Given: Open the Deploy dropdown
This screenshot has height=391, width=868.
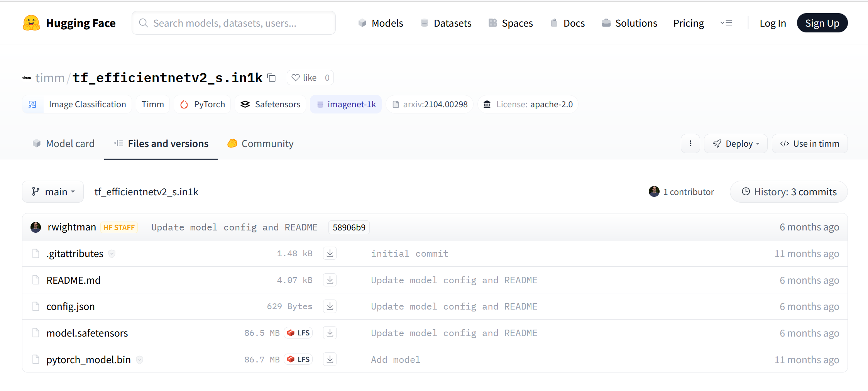Looking at the screenshot, I should (736, 144).
